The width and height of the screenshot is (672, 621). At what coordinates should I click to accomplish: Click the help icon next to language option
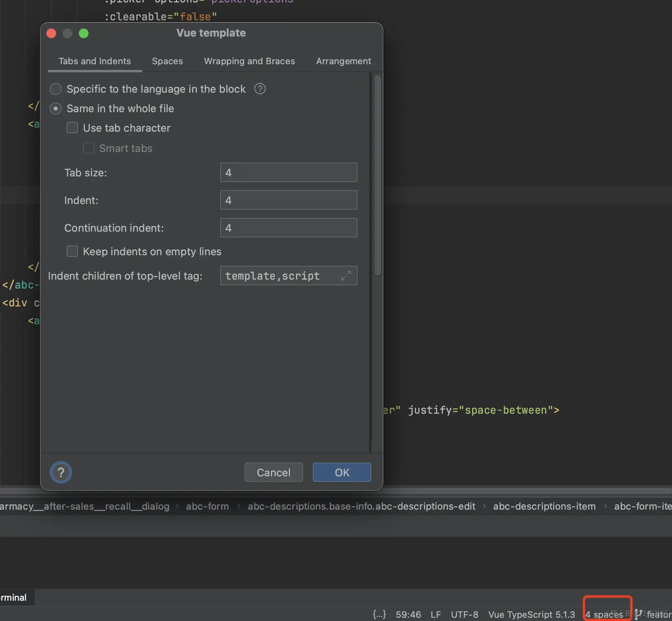tap(260, 89)
